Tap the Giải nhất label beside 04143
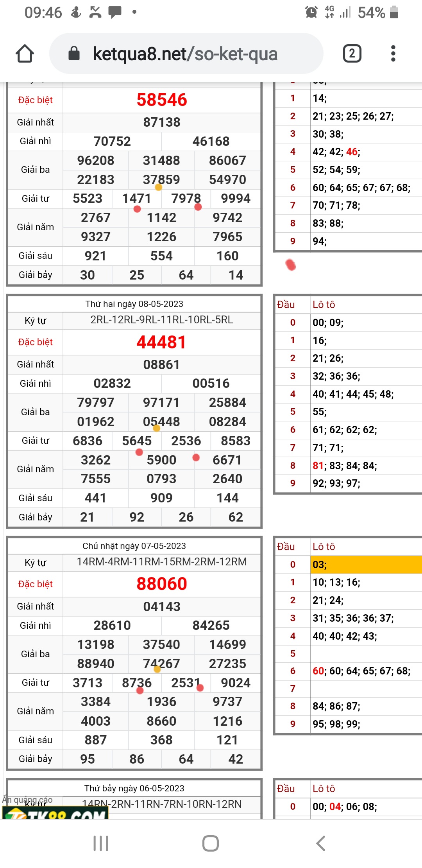 point(36,606)
